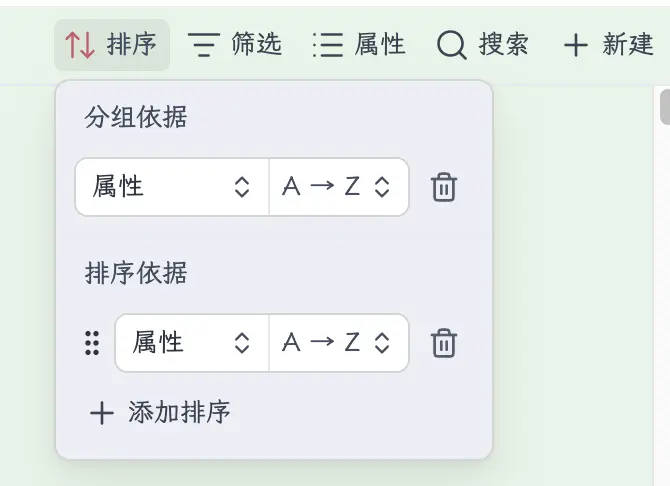Click the 添加排序 text link
Viewport: 670px width, 486px height.
click(x=179, y=413)
